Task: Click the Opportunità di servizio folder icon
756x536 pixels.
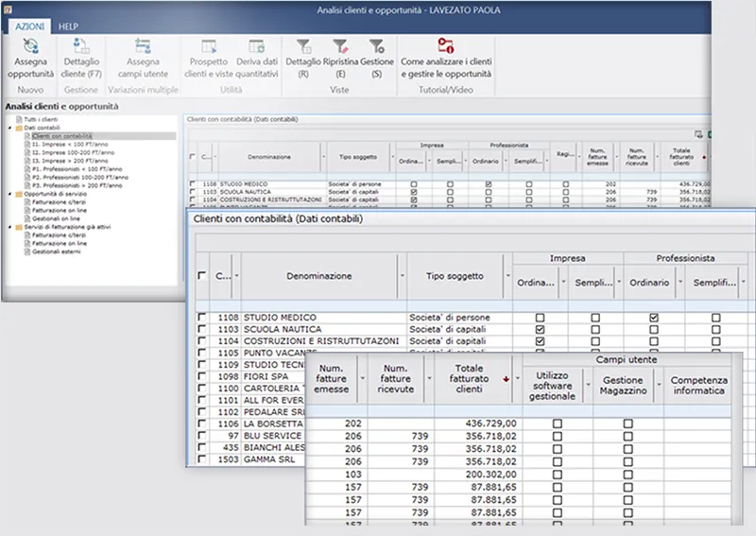Action: tap(19, 194)
